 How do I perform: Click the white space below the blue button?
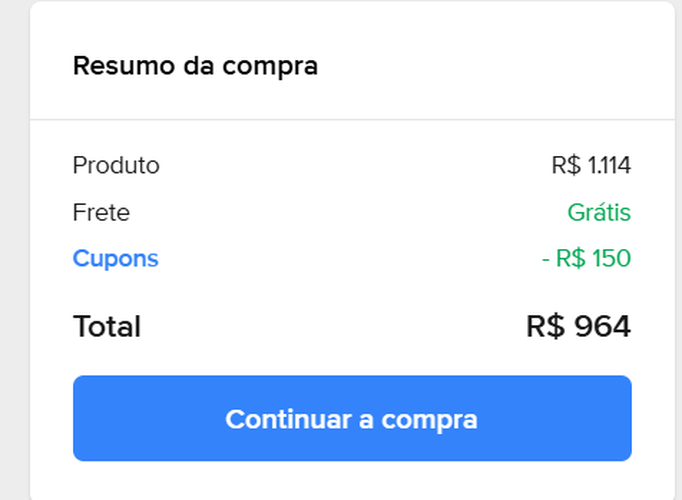[352, 480]
